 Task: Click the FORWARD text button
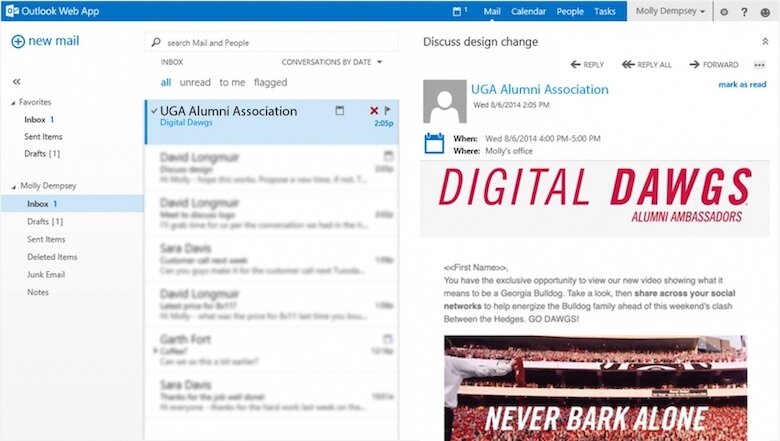(x=720, y=65)
